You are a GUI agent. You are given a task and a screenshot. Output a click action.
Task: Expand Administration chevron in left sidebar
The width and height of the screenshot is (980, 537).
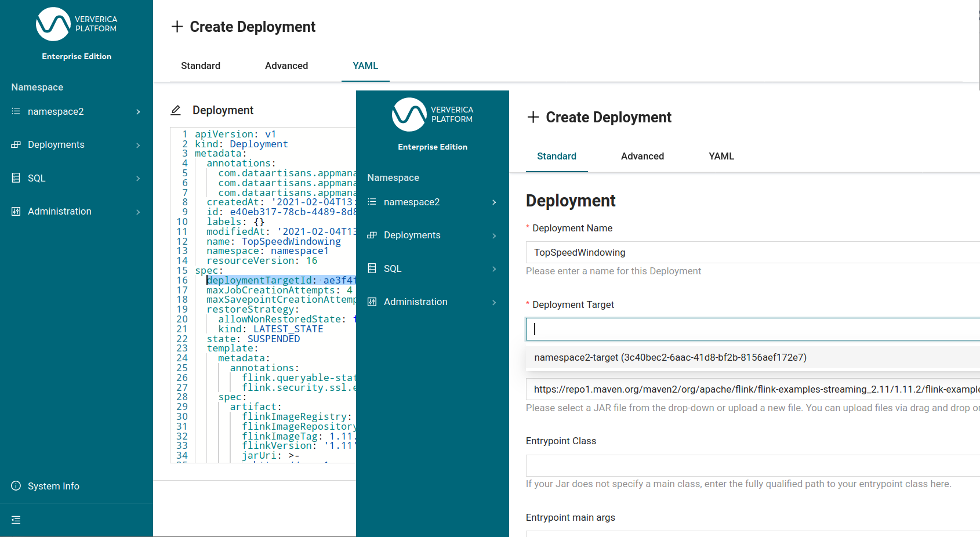[x=138, y=212]
